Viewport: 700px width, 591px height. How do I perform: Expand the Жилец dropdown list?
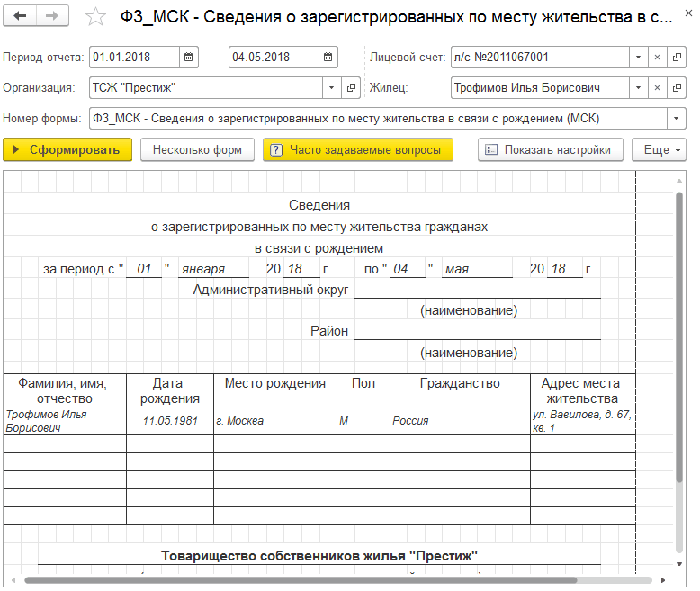639,87
